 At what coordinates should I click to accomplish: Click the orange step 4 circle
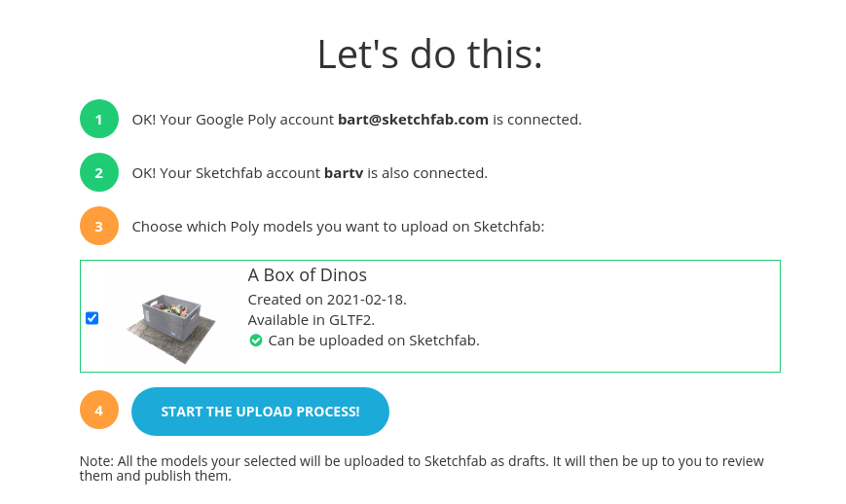point(98,411)
